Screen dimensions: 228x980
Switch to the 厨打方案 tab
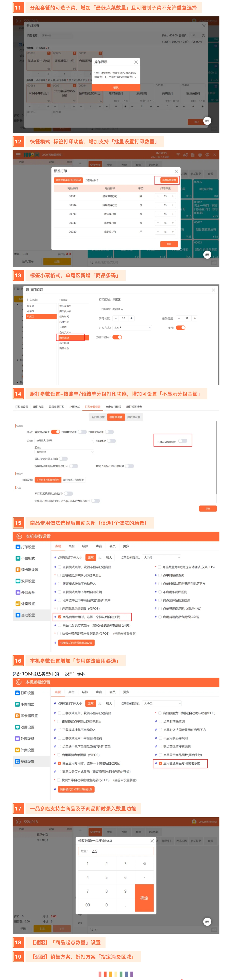coord(38,407)
